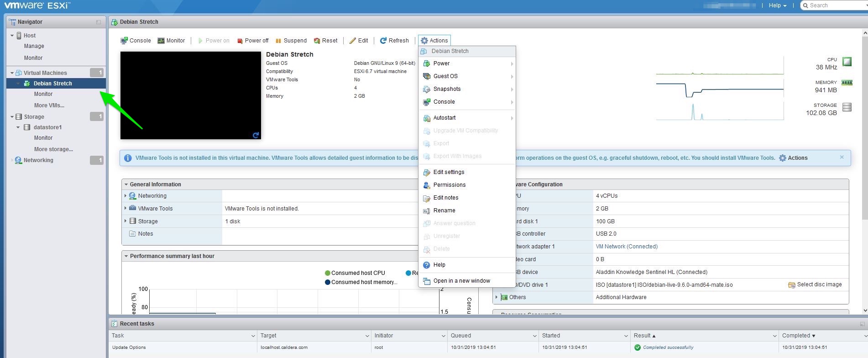Choose Edit settings from Actions menu
This screenshot has height=358, width=868.
(449, 172)
